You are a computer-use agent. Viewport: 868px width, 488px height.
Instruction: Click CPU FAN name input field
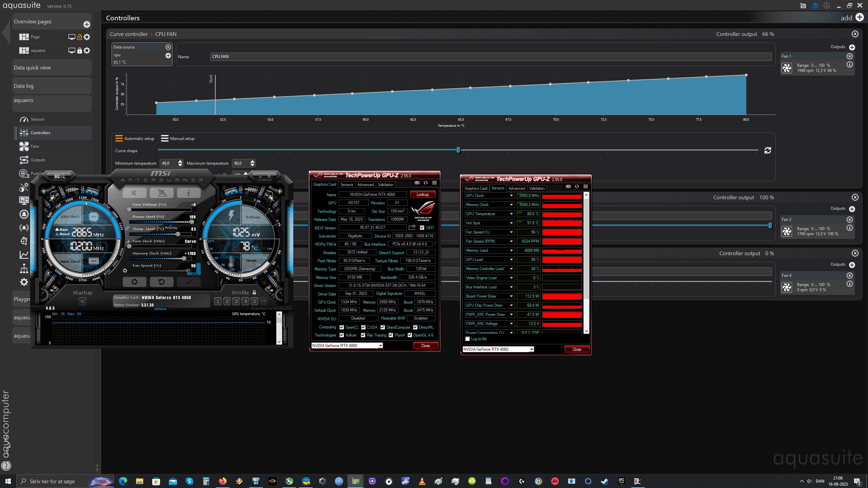tap(491, 57)
